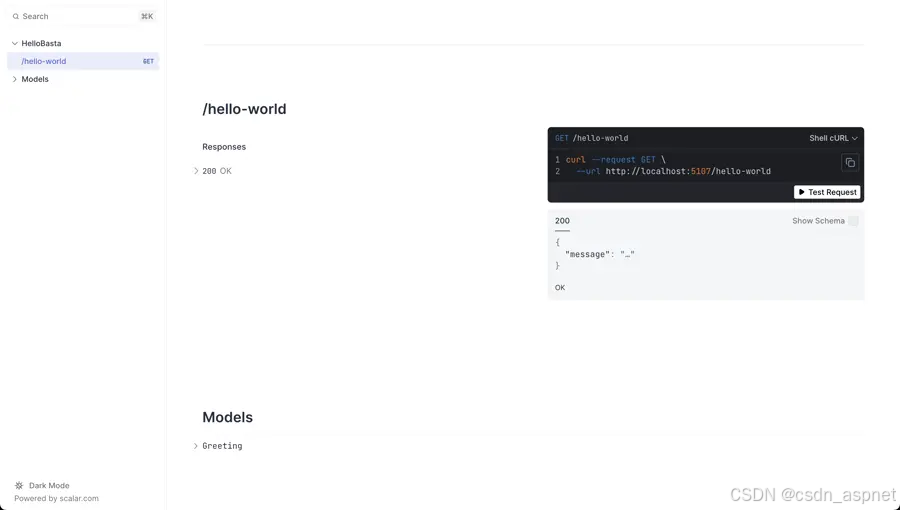
Task: Switch to Dark Mode
Action: 42,485
